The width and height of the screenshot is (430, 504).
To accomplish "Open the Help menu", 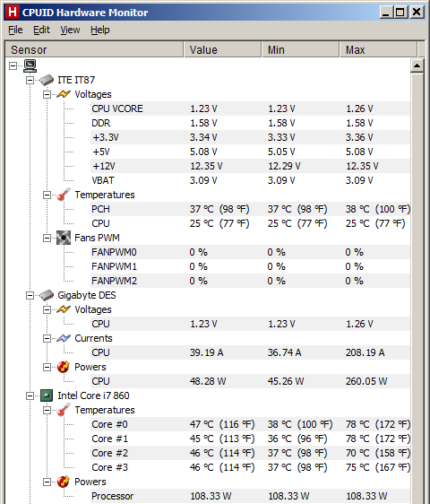I will [99, 30].
